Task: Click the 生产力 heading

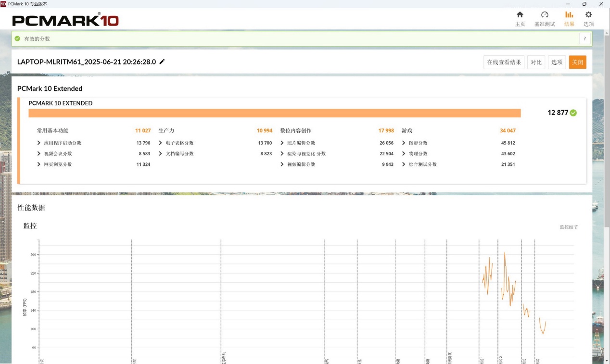Action: point(166,130)
